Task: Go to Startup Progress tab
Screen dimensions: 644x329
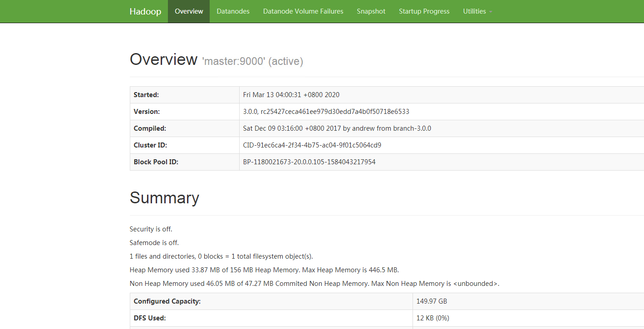Action: 424,11
